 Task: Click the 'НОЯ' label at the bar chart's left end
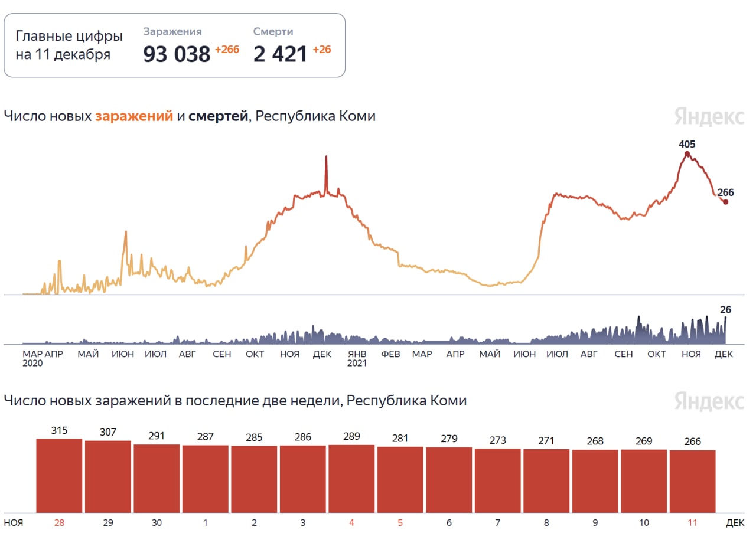pos(14,523)
